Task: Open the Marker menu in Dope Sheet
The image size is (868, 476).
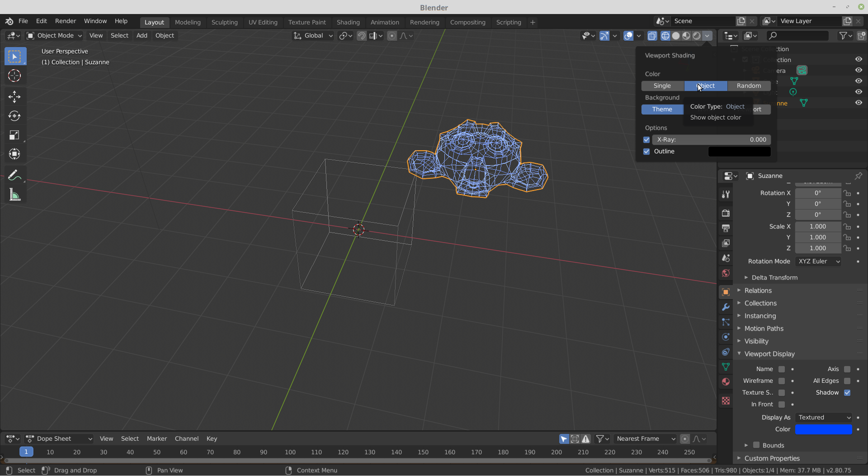Action: click(x=157, y=439)
